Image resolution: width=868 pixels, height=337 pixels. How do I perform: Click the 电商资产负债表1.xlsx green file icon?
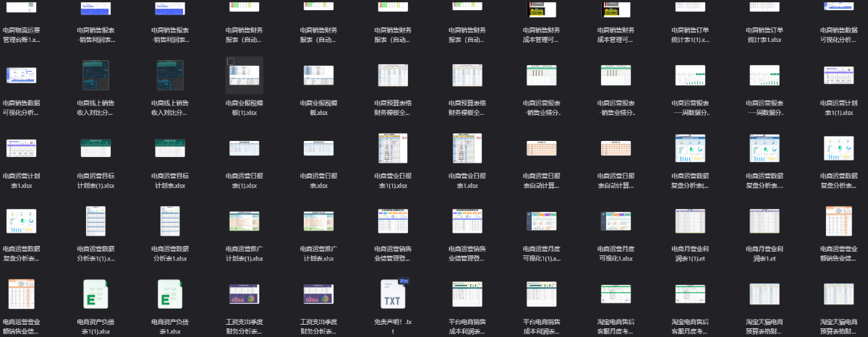(x=169, y=294)
